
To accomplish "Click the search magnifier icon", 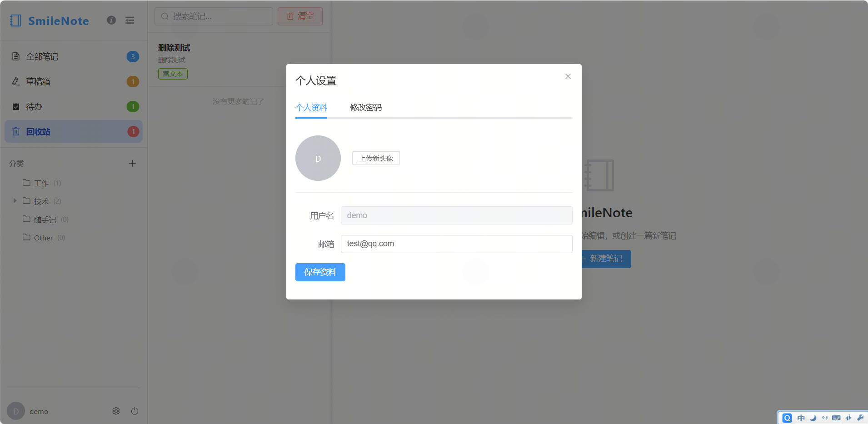I will (x=165, y=16).
